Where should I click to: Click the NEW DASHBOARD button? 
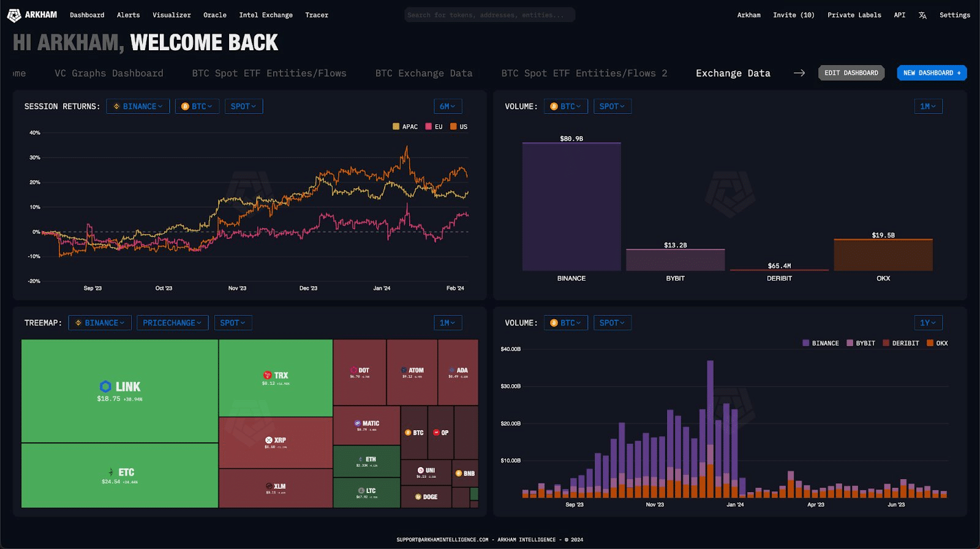click(932, 73)
